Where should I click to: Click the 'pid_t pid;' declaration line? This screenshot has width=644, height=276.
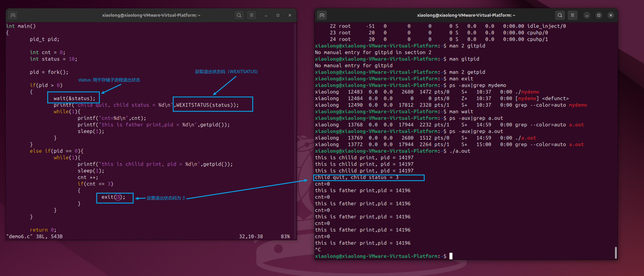[x=45, y=39]
